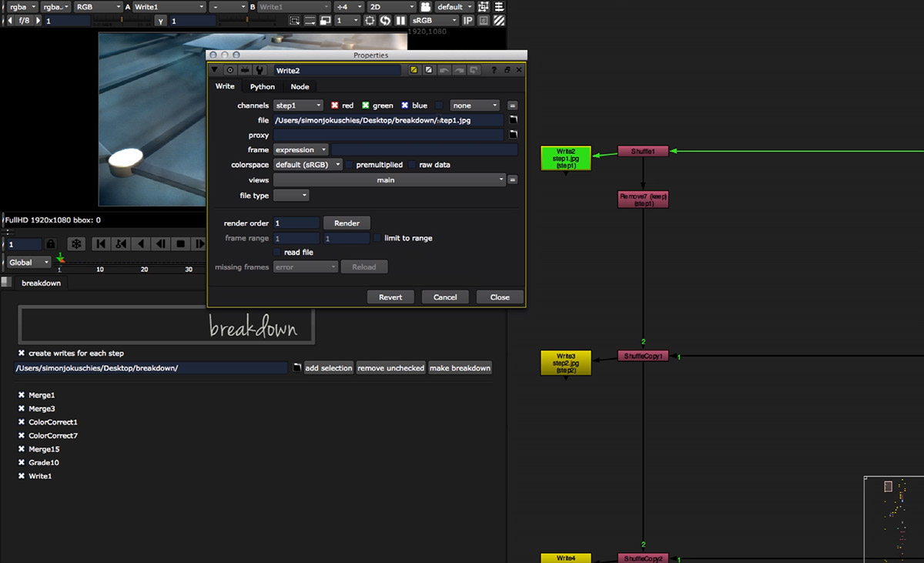Open the Global frame range dropdown
924x563 pixels.
point(28,263)
